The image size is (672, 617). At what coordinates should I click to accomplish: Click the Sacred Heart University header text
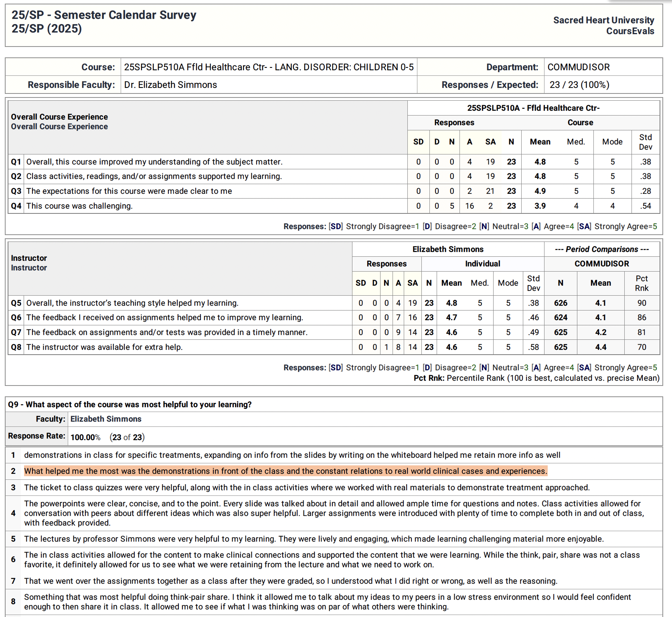pos(603,20)
